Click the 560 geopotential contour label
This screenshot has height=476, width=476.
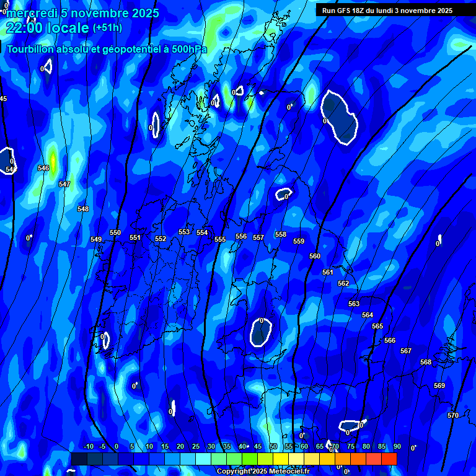[x=315, y=256]
